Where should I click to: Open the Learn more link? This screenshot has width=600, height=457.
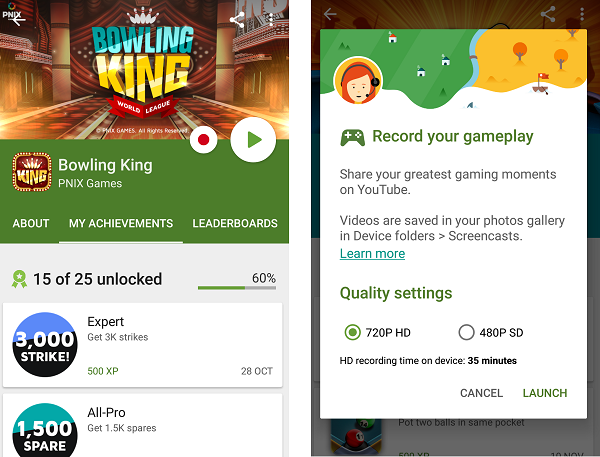coord(372,254)
